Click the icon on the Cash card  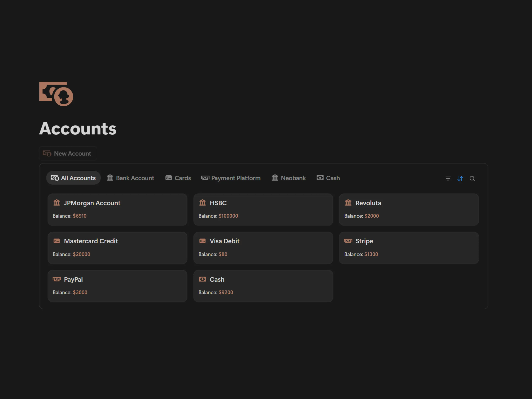[x=202, y=279]
